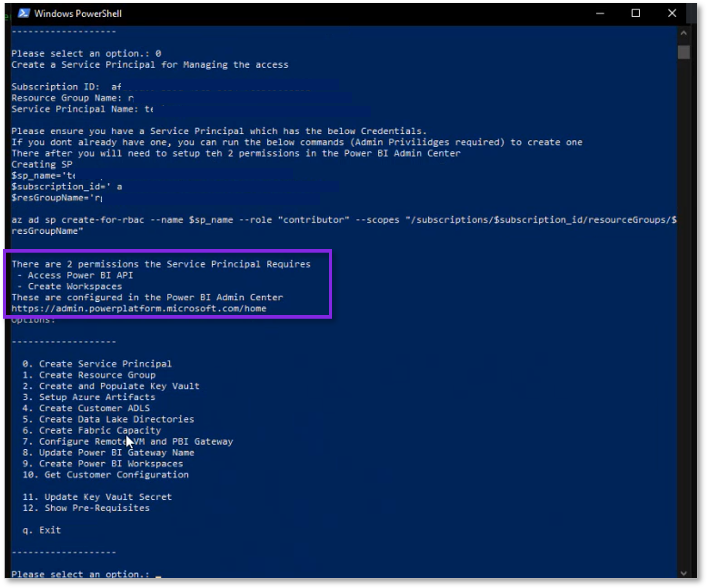Viewport: 707px width, 588px height.
Task: Click the vertical scrollbar thumb
Action: tap(684, 52)
